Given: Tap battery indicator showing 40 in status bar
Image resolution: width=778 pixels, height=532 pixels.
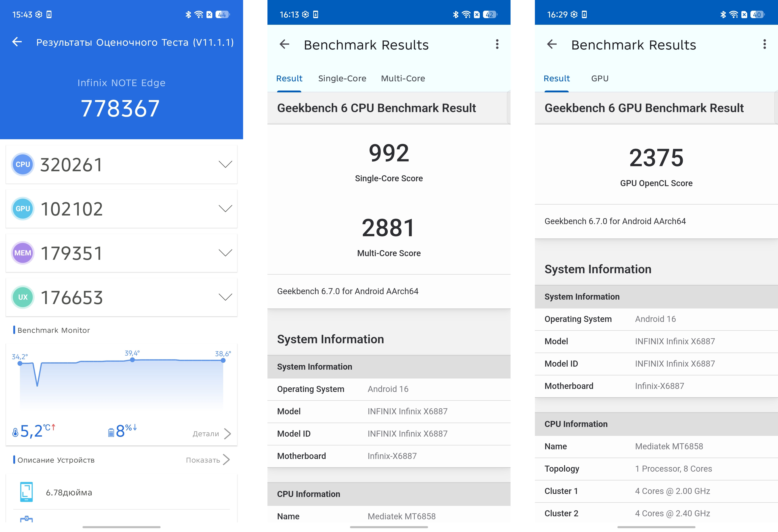Looking at the screenshot, I should pos(758,14).
